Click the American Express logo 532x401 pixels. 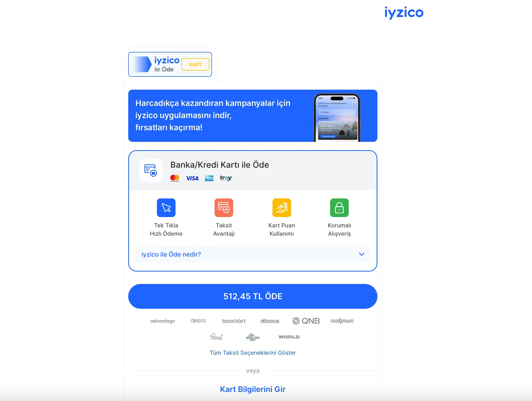[209, 178]
